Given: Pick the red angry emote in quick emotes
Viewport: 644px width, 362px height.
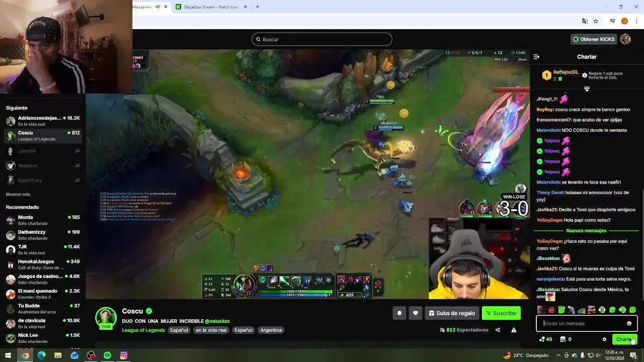Looking at the screenshot, I should [551, 310].
